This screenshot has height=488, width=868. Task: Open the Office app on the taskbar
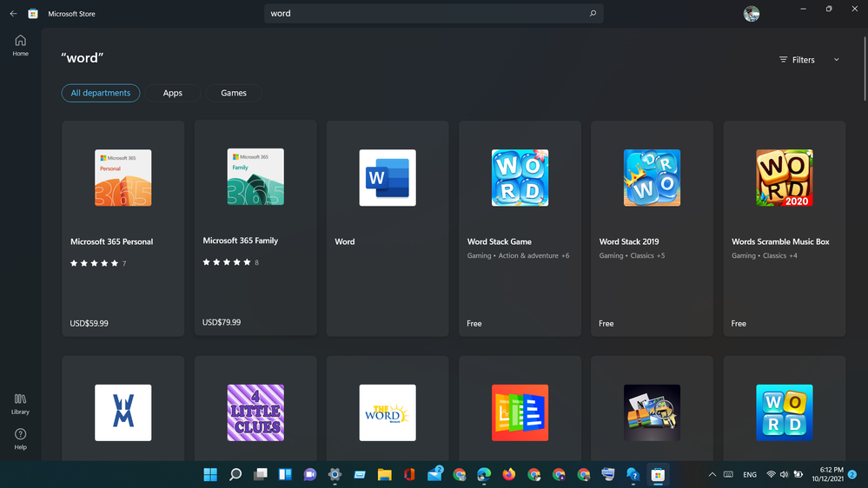coord(409,475)
